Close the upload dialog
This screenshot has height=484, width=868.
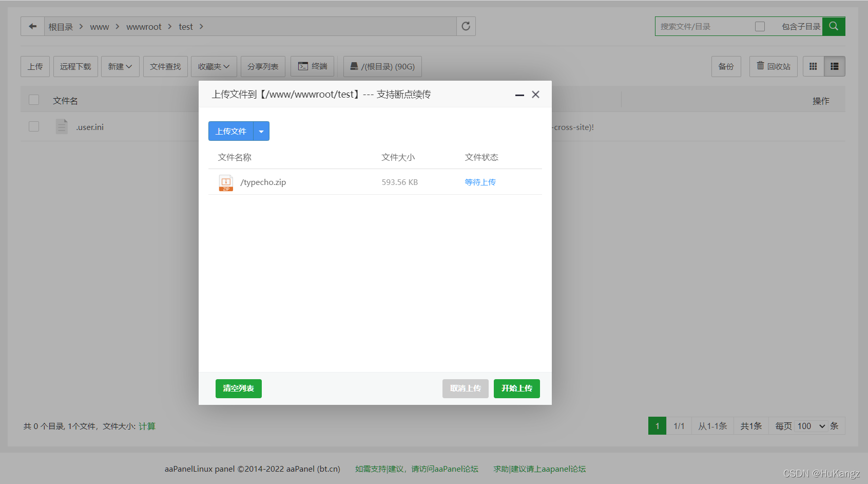coord(535,95)
